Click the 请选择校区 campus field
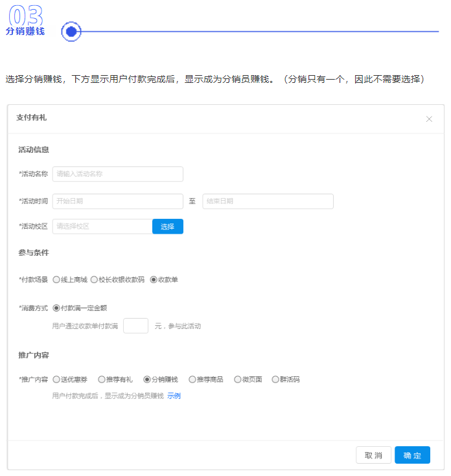Viewport: 451px width, 476px height. 102,226
